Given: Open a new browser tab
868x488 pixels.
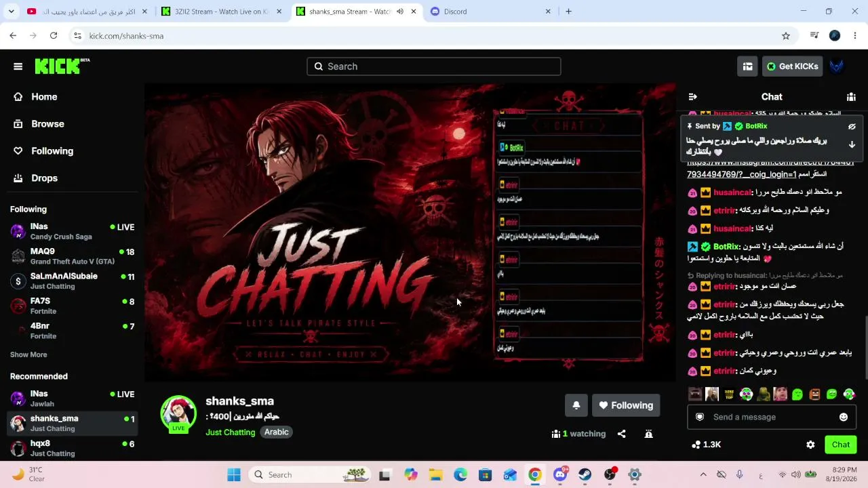Looking at the screenshot, I should click(568, 12).
